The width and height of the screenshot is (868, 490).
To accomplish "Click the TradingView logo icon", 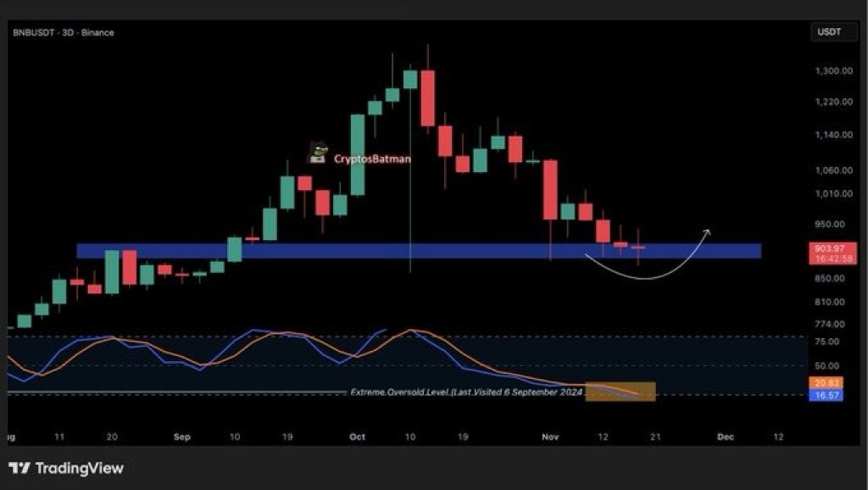I will pos(19,468).
